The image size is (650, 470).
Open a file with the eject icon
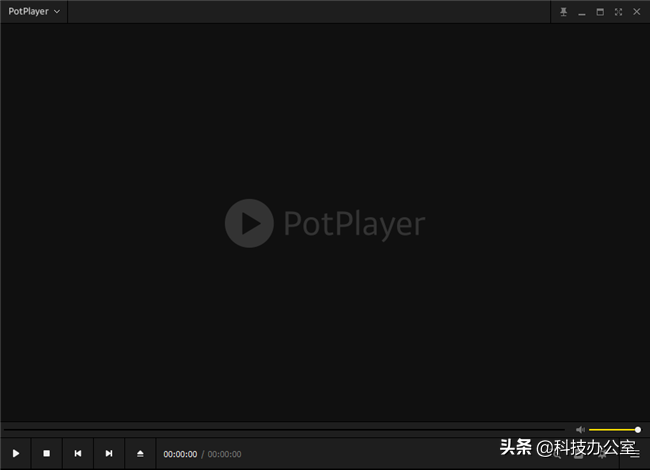point(140,453)
